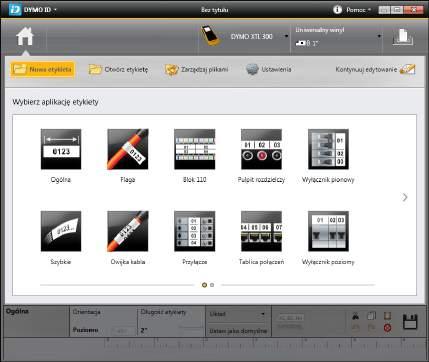Open the DYMO ID application menu
The width and height of the screenshot is (429, 362).
[x=33, y=10]
